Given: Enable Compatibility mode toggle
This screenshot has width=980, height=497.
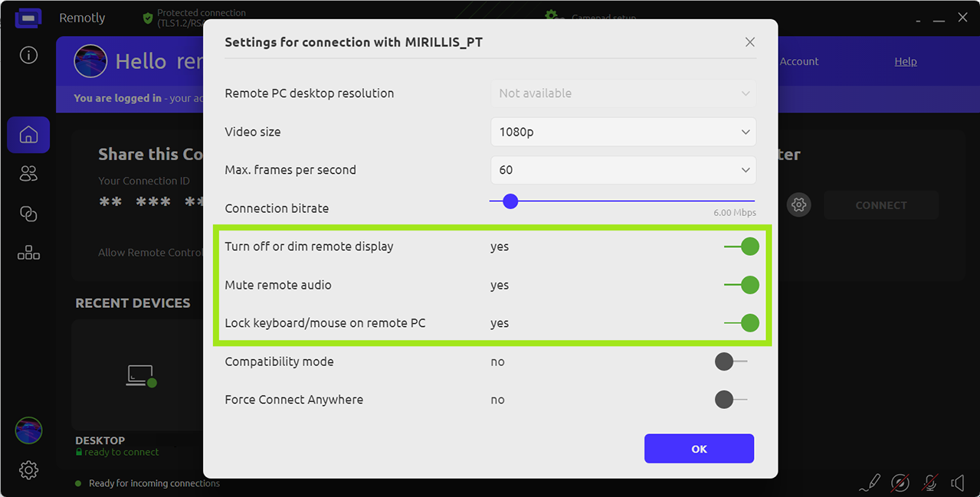Looking at the screenshot, I should tap(731, 361).
